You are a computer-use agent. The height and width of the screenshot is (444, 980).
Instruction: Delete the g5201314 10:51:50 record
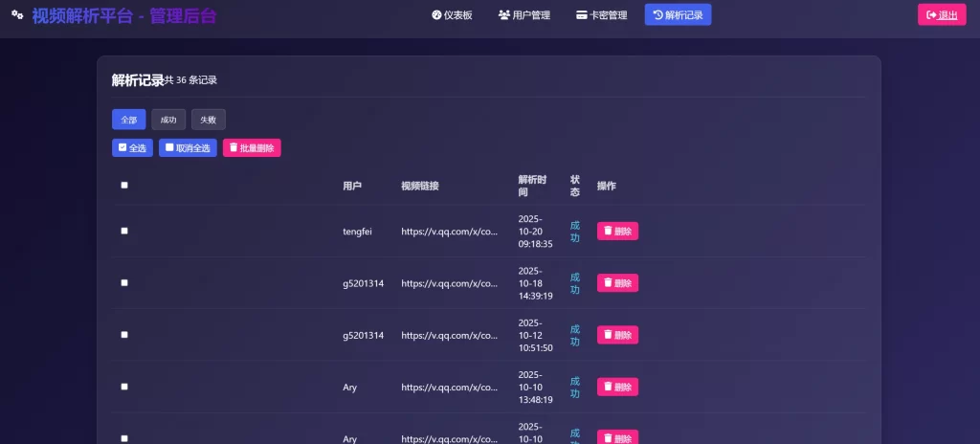617,335
